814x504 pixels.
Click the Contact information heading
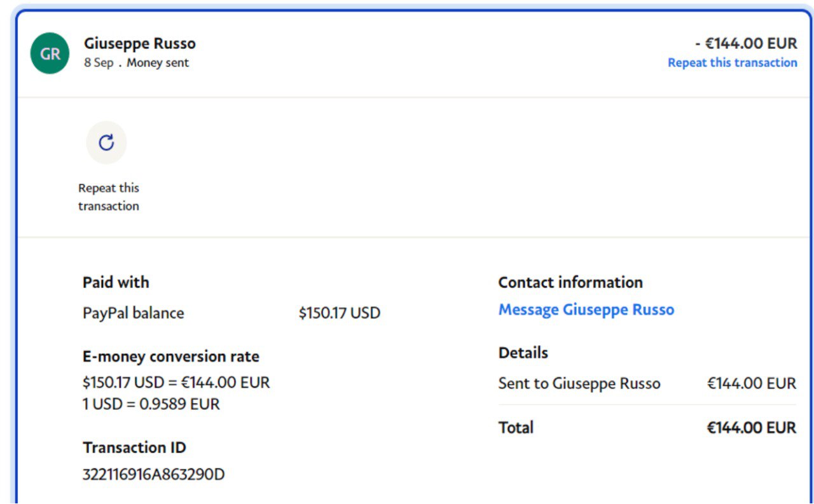[x=570, y=282]
